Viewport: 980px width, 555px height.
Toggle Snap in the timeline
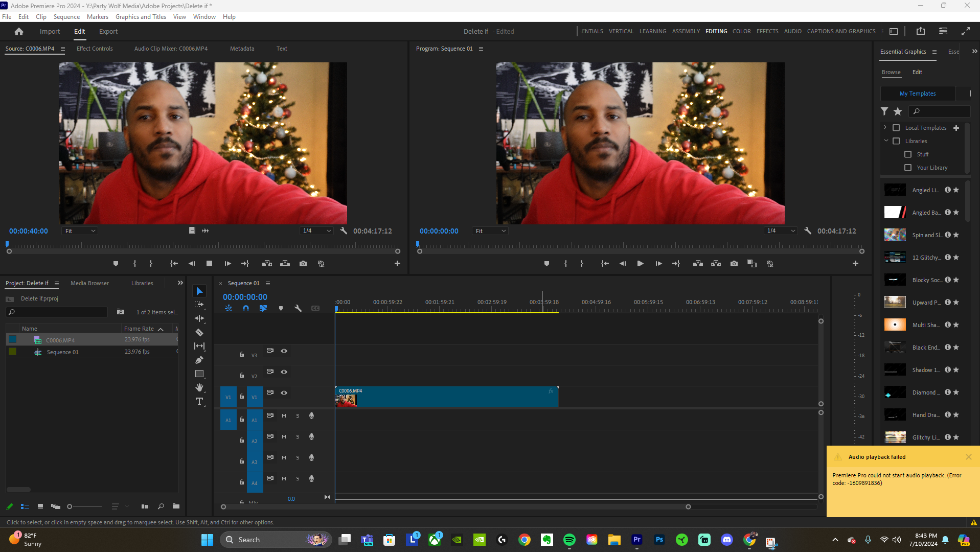click(x=246, y=308)
